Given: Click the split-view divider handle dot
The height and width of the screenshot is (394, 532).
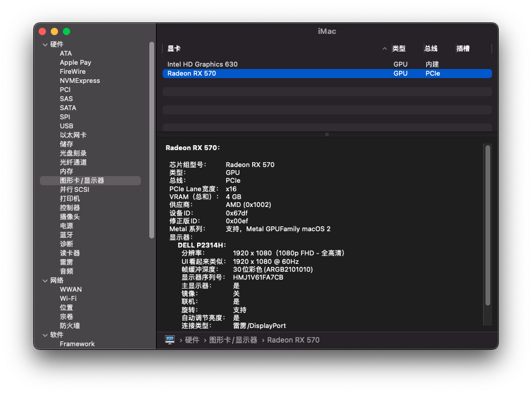Looking at the screenshot, I should coord(326,134).
